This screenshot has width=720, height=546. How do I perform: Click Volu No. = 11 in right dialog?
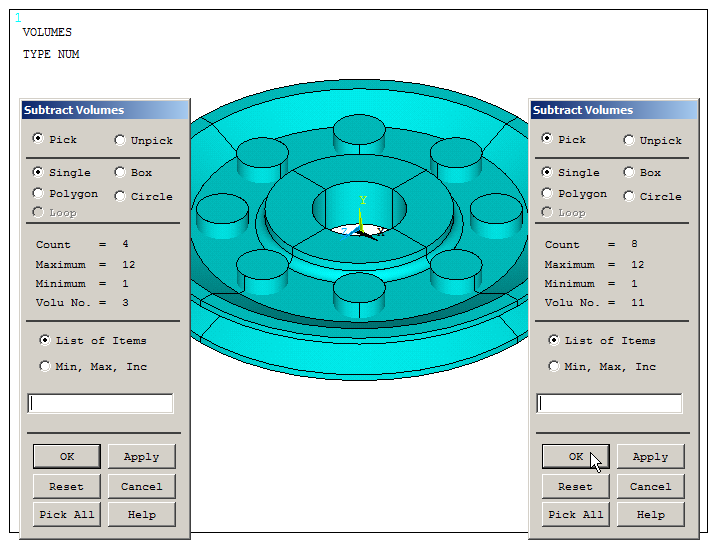pos(595,303)
